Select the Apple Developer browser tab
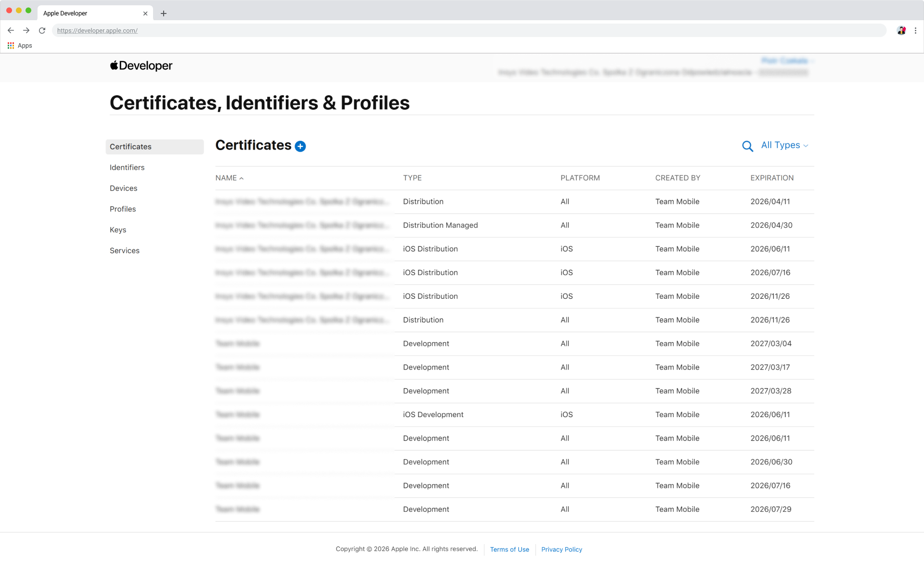924x573 pixels. pyautogui.click(x=95, y=13)
